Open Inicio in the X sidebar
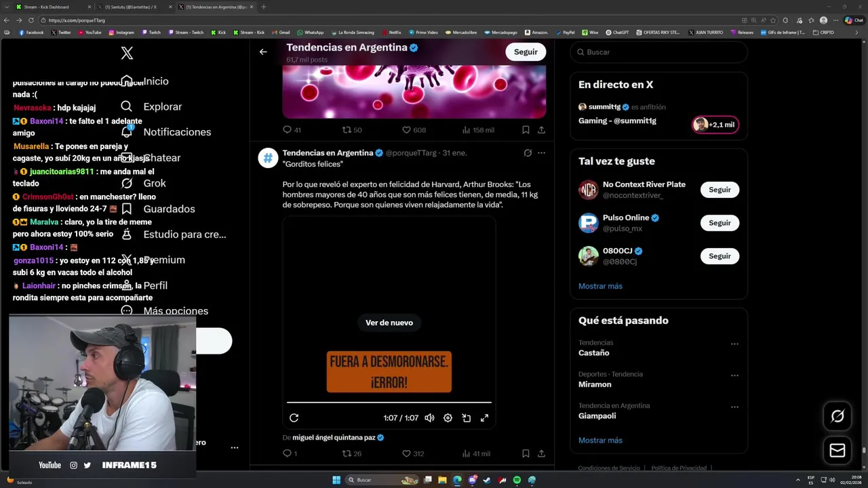Image resolution: width=868 pixels, height=488 pixels. tap(144, 81)
